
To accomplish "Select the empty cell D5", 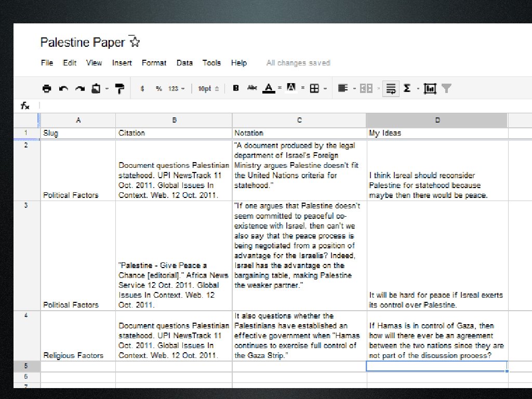I will click(437, 366).
